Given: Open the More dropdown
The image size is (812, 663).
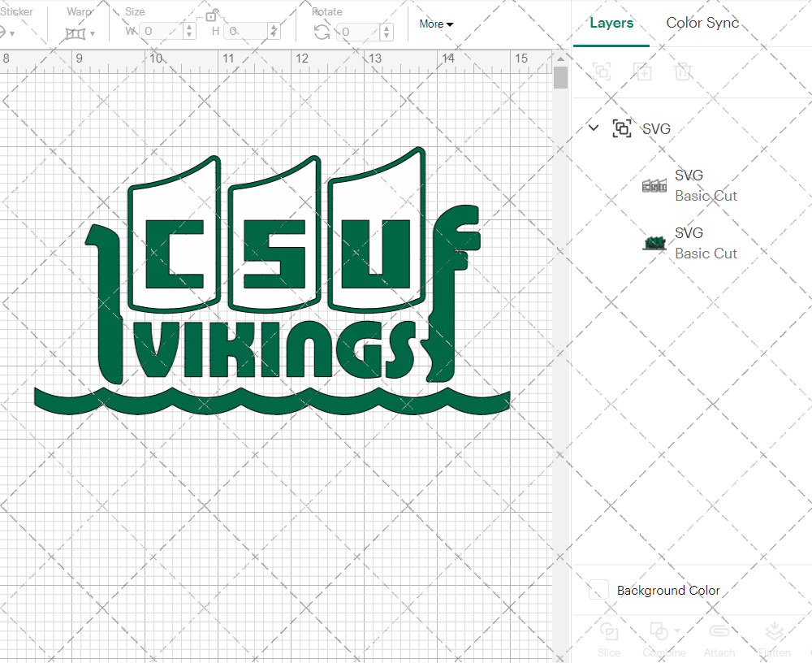Looking at the screenshot, I should (x=436, y=24).
